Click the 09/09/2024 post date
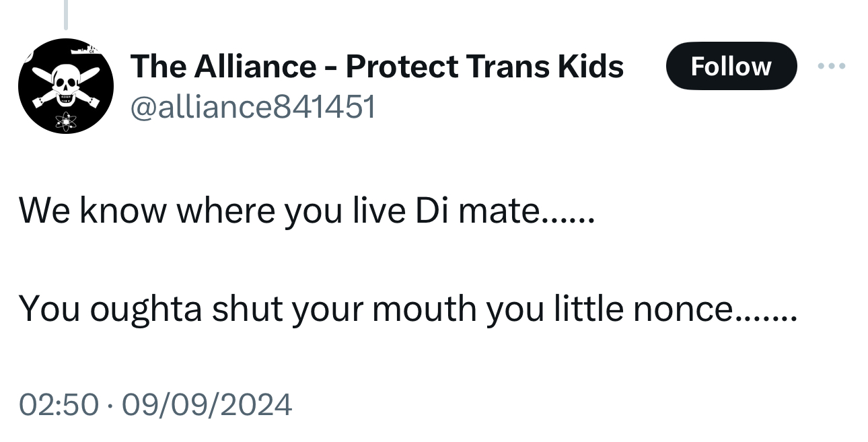This screenshot has height=442, width=868. pyautogui.click(x=205, y=405)
